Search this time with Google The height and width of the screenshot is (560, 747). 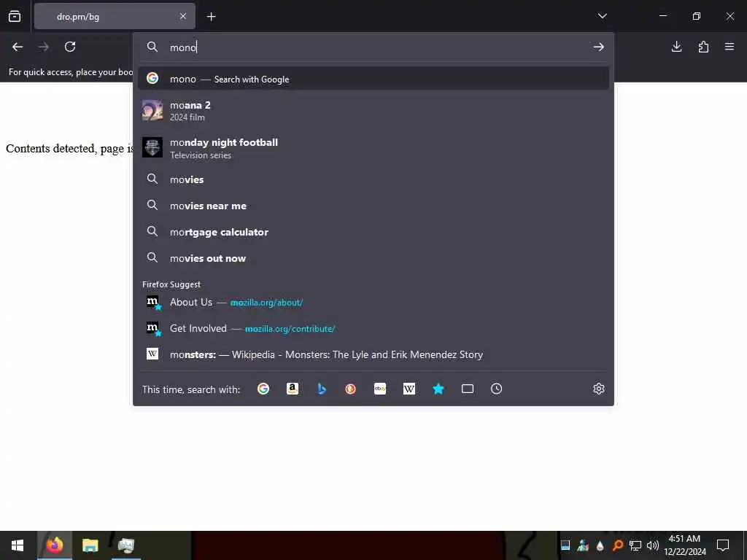tap(263, 389)
